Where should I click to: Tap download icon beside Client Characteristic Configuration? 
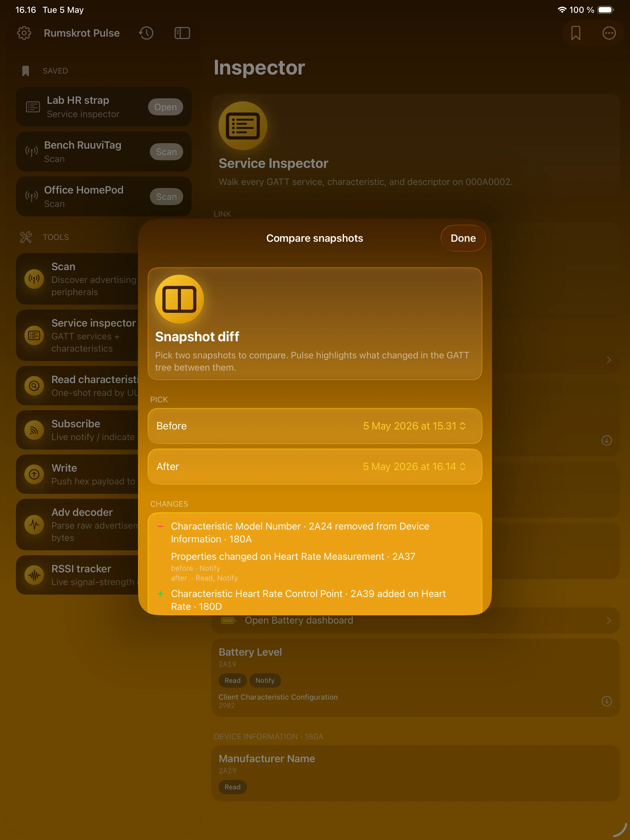click(606, 701)
